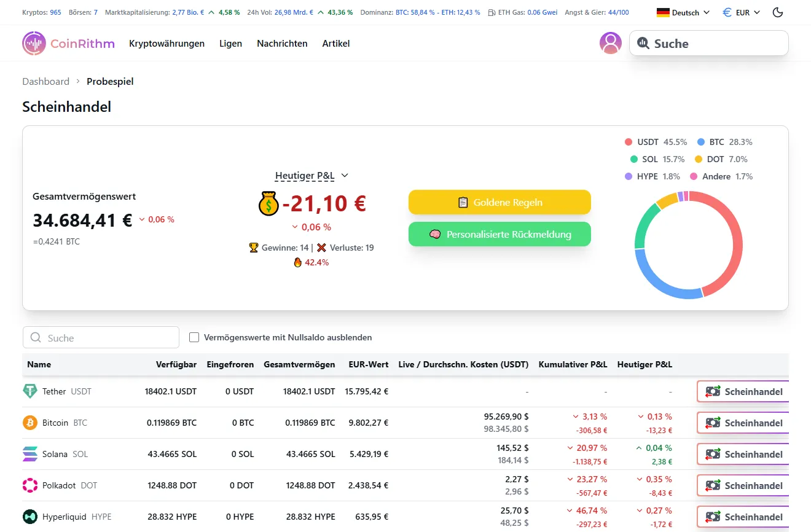Select the Hyperliquid coin icon
Screen dimensions: 811x532
[31, 517]
